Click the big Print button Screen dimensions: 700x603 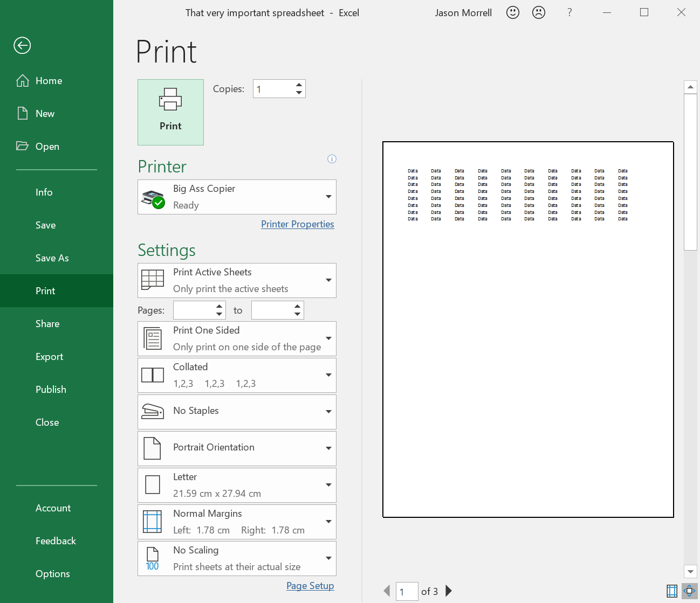170,112
